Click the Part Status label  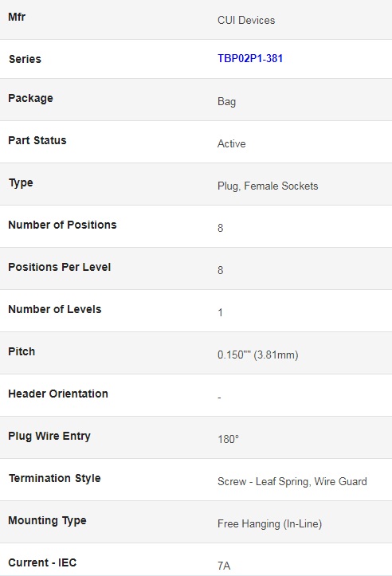pyautogui.click(x=37, y=140)
